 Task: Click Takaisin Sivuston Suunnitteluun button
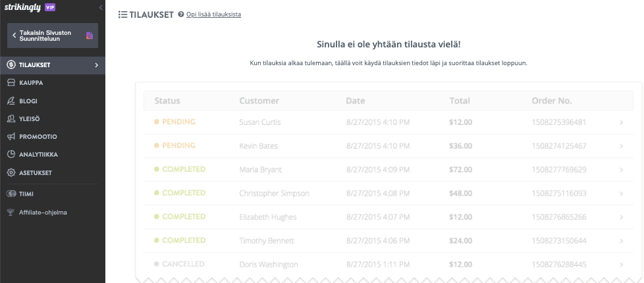[53, 36]
